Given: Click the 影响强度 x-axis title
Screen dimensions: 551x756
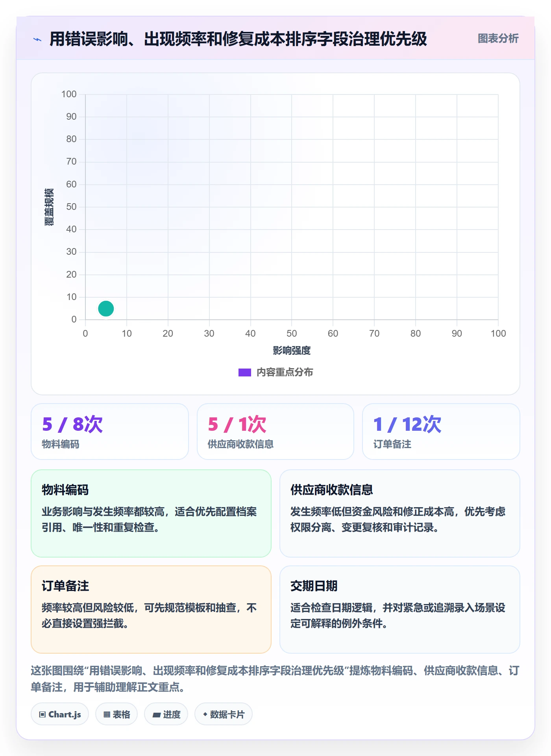Looking at the screenshot, I should pyautogui.click(x=292, y=350).
